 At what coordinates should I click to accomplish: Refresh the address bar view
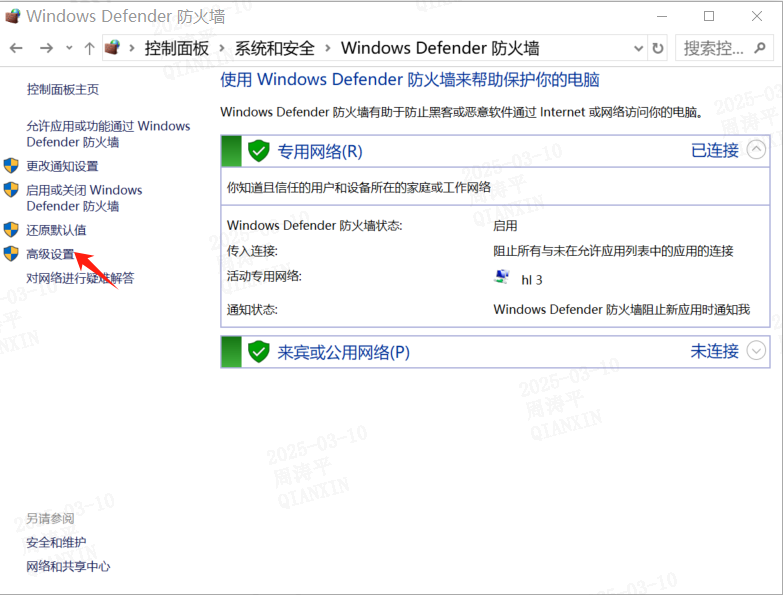click(658, 48)
